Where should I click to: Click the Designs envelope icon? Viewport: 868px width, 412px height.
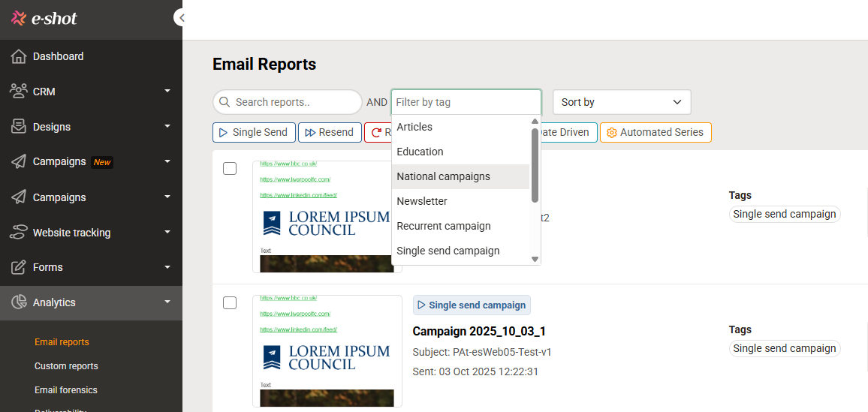click(19, 127)
